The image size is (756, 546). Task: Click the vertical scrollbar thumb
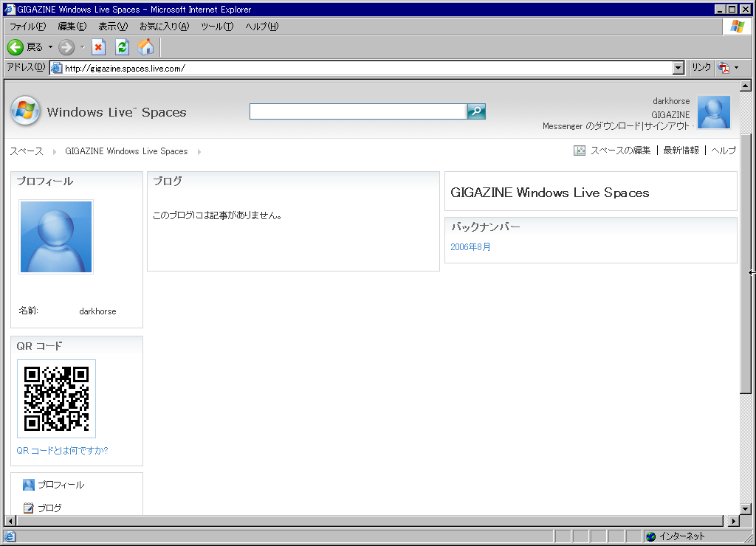point(746,263)
